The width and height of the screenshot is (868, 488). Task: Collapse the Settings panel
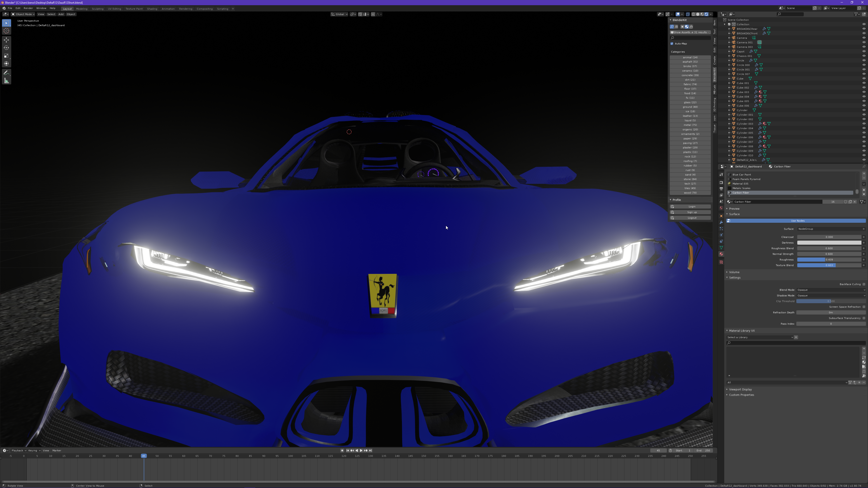735,277
